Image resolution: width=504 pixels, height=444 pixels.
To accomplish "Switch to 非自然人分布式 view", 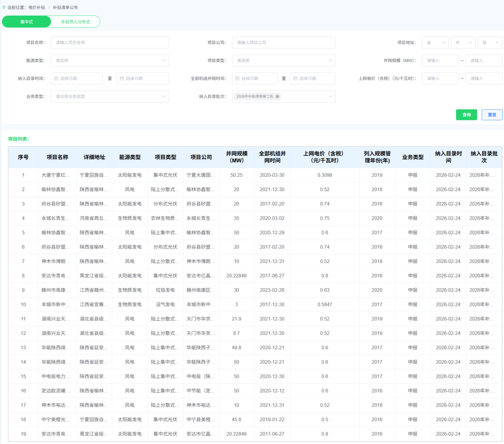I will [75, 22].
